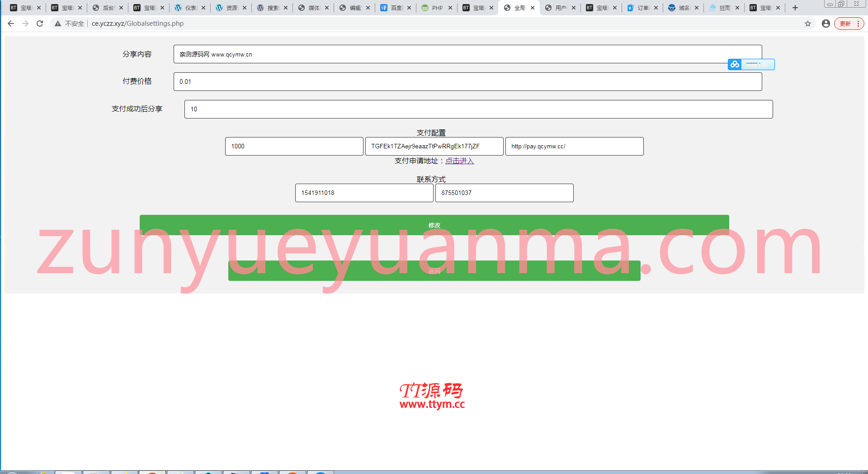Click the 不安全 warning icon

click(58, 24)
